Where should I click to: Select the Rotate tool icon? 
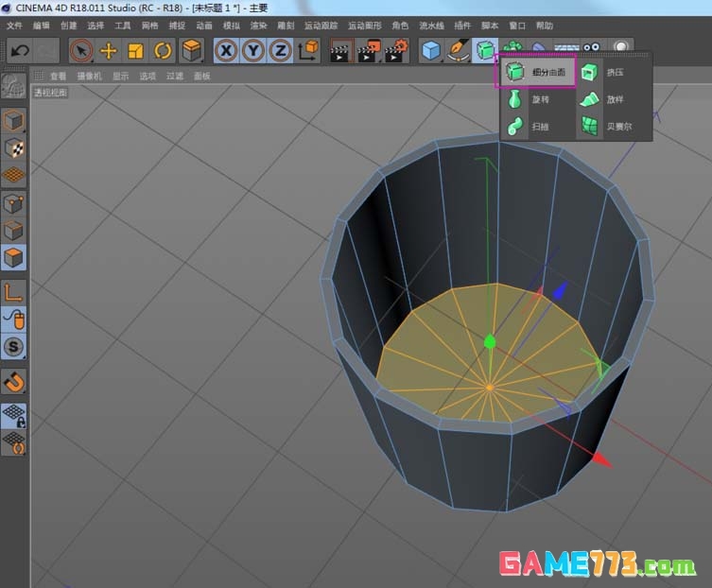tap(163, 50)
